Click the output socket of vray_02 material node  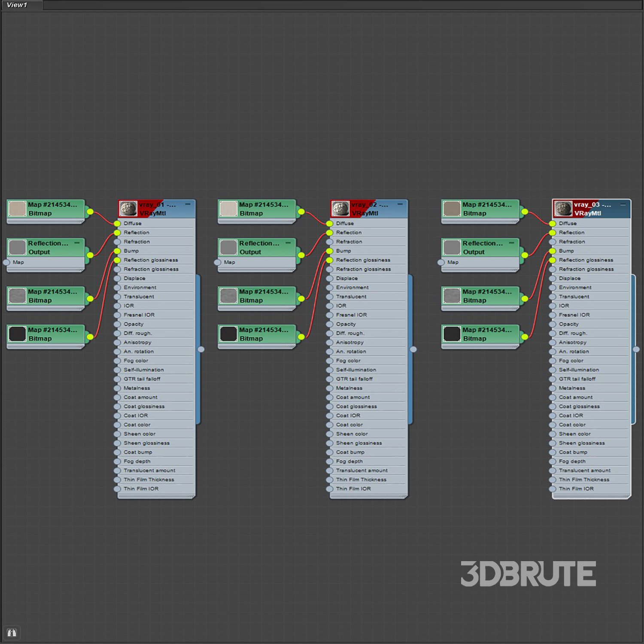tap(413, 349)
